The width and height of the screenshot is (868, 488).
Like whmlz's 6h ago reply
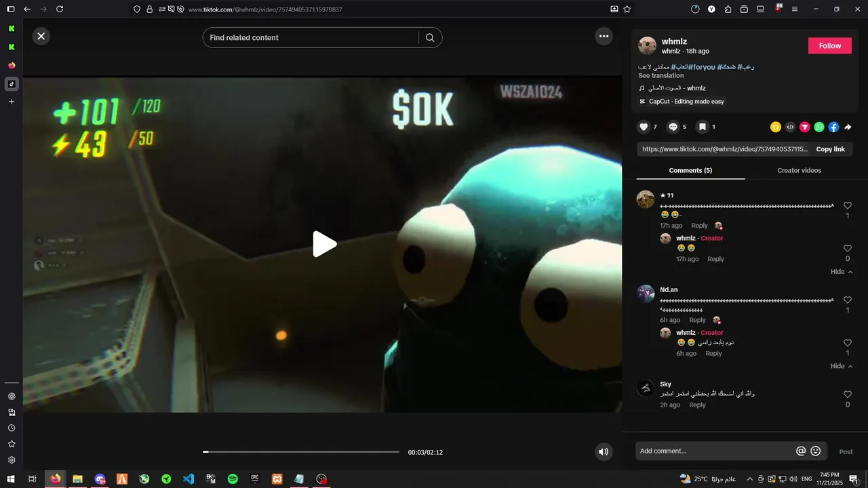(x=848, y=343)
